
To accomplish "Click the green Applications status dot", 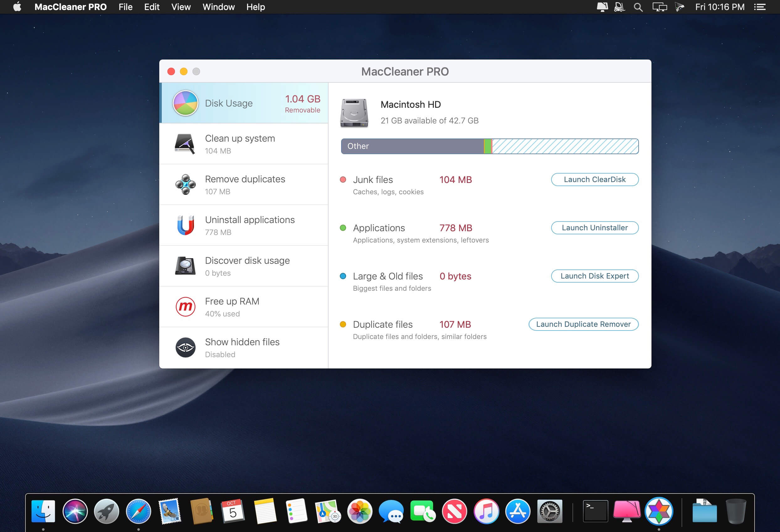I will point(343,228).
